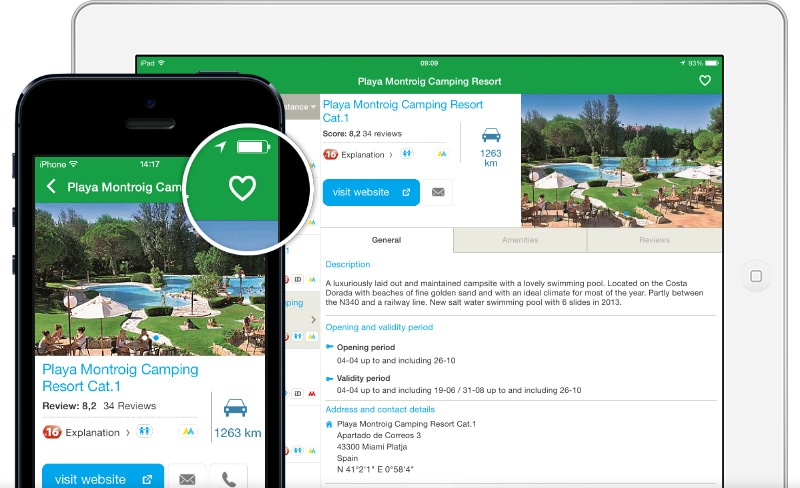Tap the red 16 badge on the iPhone
The height and width of the screenshot is (488, 800).
(52, 432)
